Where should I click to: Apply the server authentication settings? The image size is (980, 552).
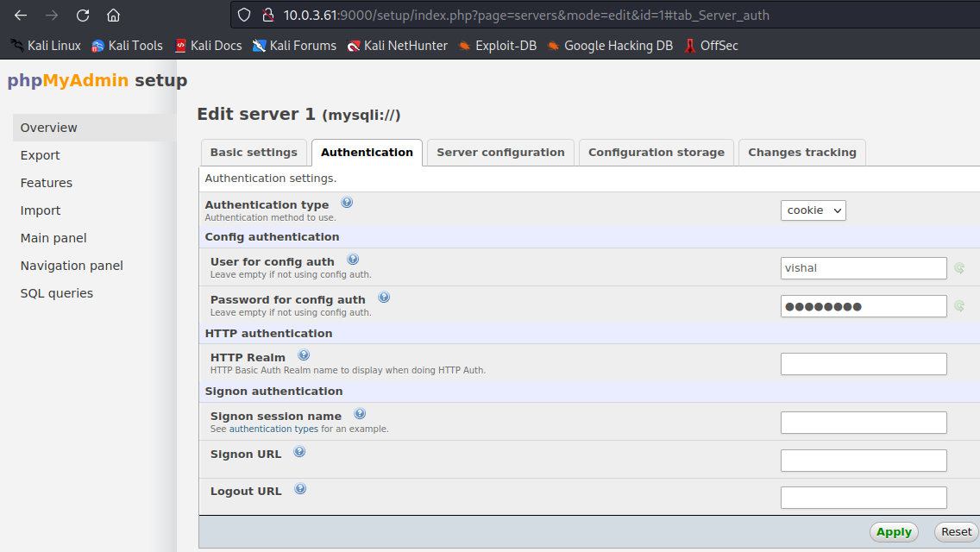pyautogui.click(x=894, y=532)
